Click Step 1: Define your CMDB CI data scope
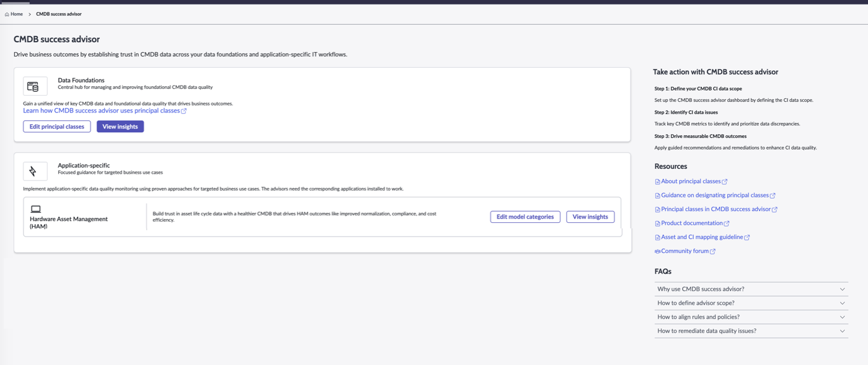 [x=698, y=89]
